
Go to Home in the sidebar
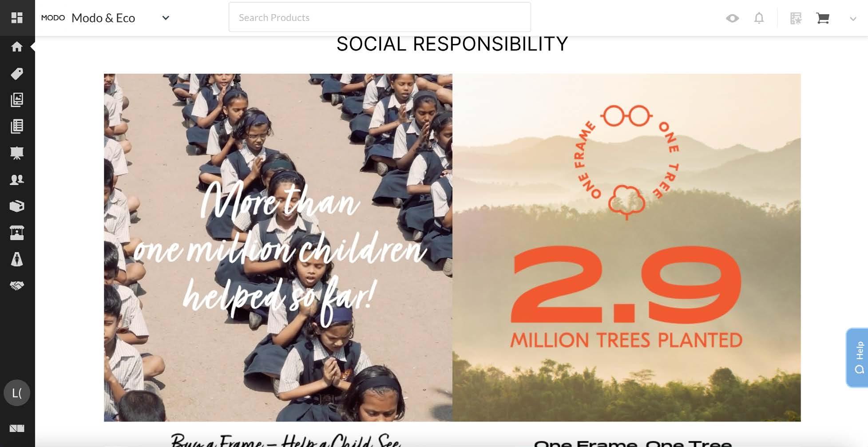click(17, 47)
